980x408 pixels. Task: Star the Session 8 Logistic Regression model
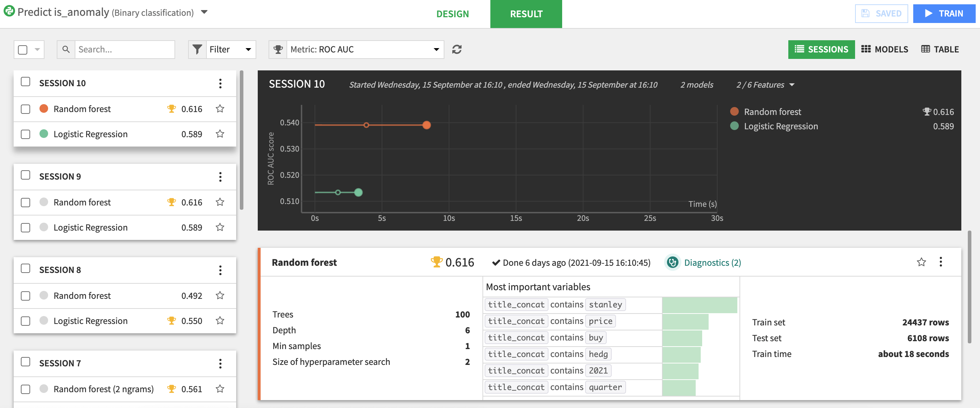pyautogui.click(x=220, y=320)
